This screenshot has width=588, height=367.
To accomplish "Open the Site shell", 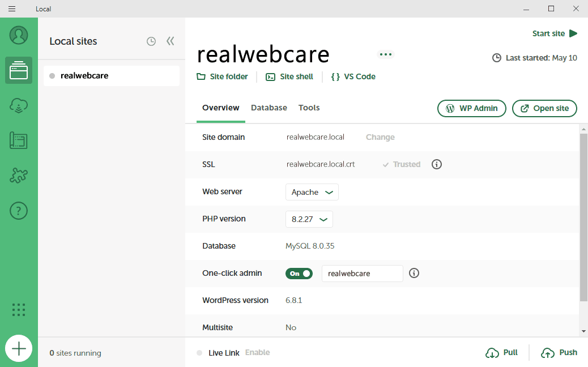I will [289, 76].
